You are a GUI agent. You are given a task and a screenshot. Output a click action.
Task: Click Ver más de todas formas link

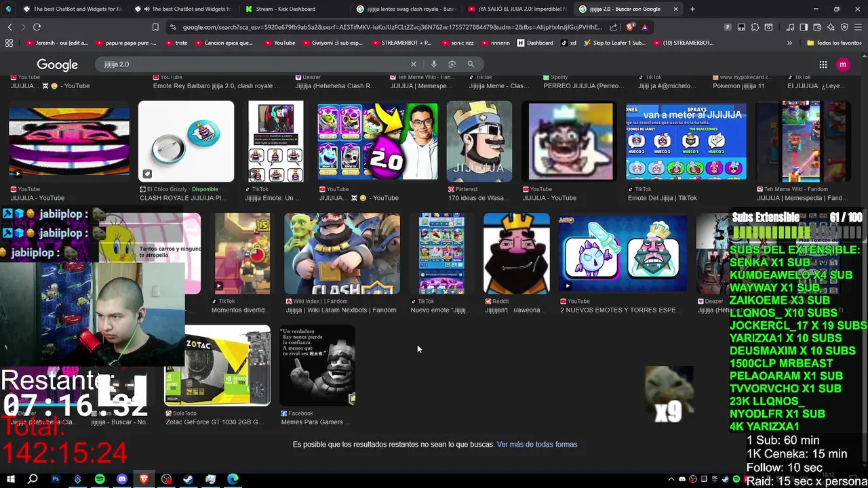tap(537, 445)
